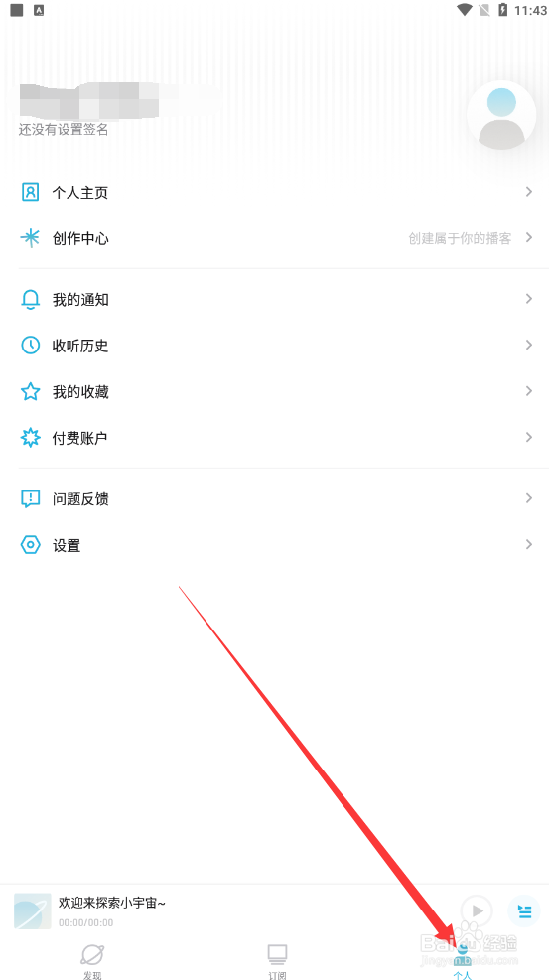Tap the 问题反馈 speech bubble icon
549x980 pixels.
[30, 498]
